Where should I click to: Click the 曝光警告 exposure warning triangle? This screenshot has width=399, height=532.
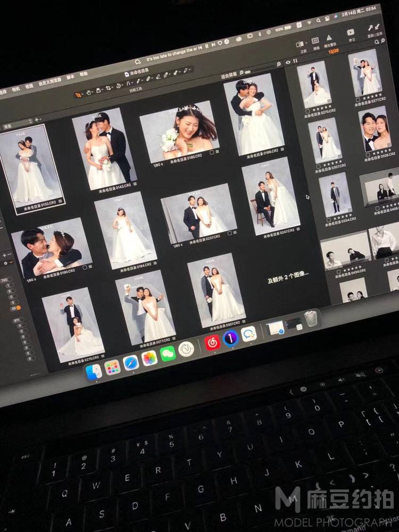329,37
